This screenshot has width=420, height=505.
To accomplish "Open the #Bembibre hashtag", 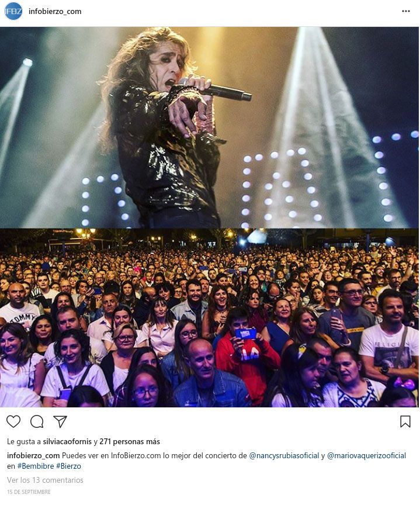I will pos(36,466).
